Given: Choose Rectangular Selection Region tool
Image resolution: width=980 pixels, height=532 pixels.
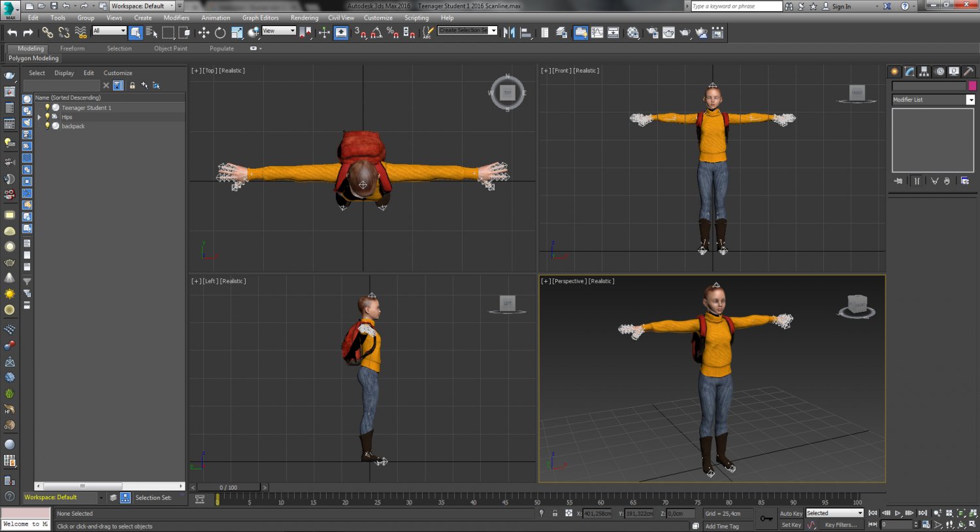Looking at the screenshot, I should click(169, 32).
